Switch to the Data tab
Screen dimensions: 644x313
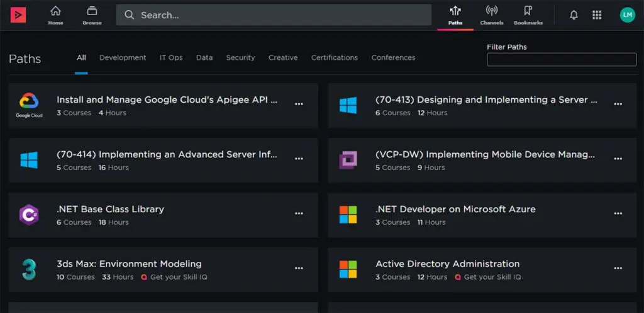pyautogui.click(x=204, y=57)
